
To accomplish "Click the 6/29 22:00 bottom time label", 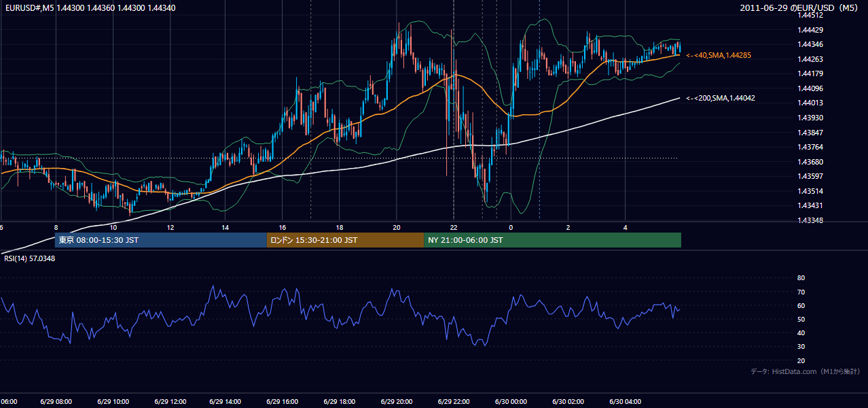I will pos(453,402).
